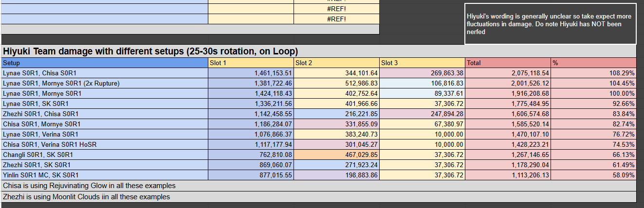The height and width of the screenshot is (208, 644).
Task: Click the Slot 2 value 198,883.86
Action: [x=336, y=175]
